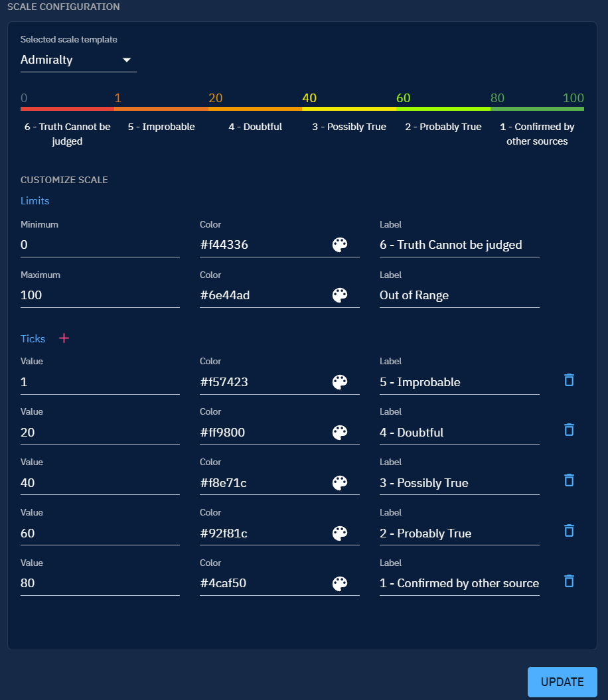Click the #4caf50 color field
This screenshot has height=700, width=608.
coord(263,584)
